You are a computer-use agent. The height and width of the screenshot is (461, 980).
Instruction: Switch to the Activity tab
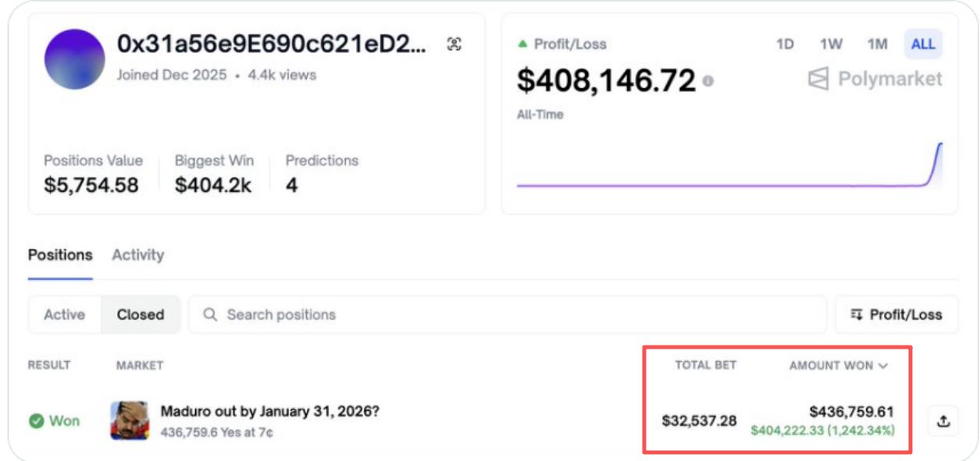click(x=138, y=255)
